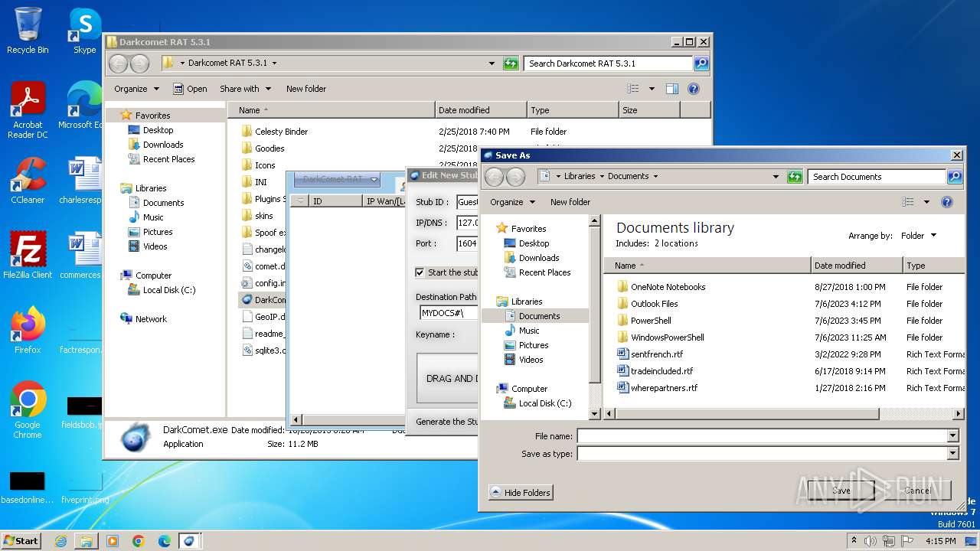The image size is (980, 551).
Task: Sort by Name column in Save As
Action: click(x=707, y=266)
